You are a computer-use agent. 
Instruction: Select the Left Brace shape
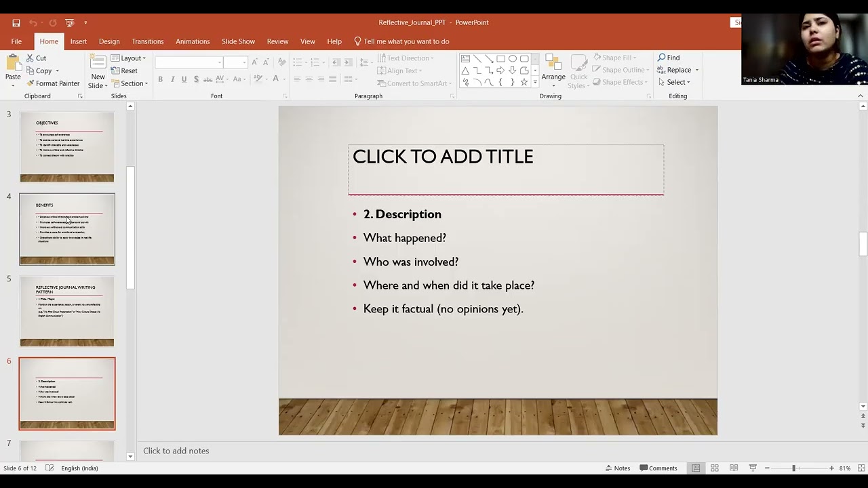pos(500,82)
